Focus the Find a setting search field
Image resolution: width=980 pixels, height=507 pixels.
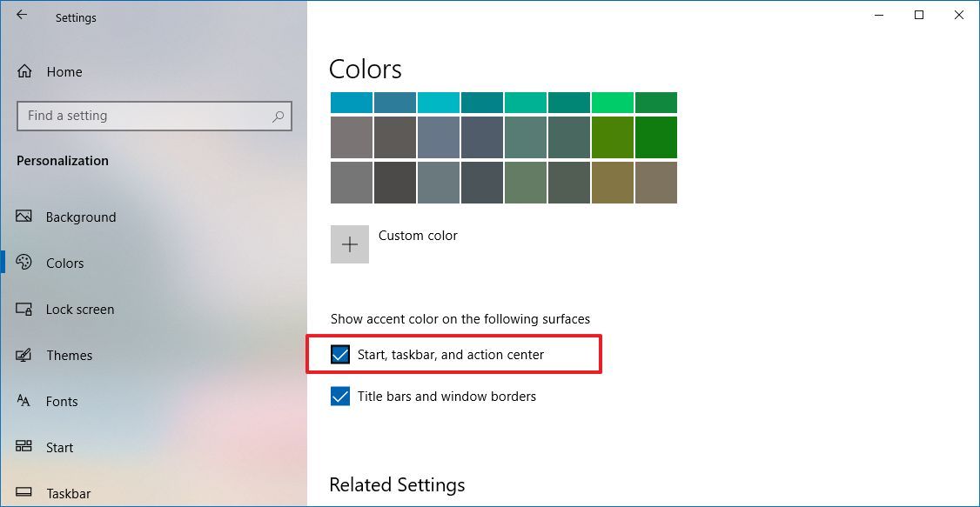click(x=154, y=117)
